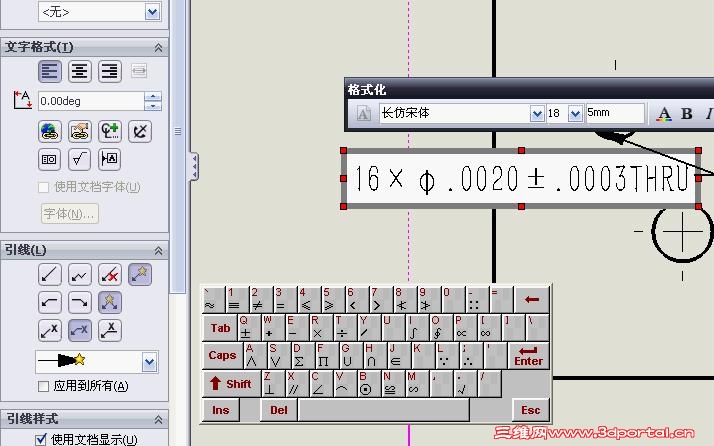
Task: Toggle Shift on the symbol keyboard
Action: [231, 383]
